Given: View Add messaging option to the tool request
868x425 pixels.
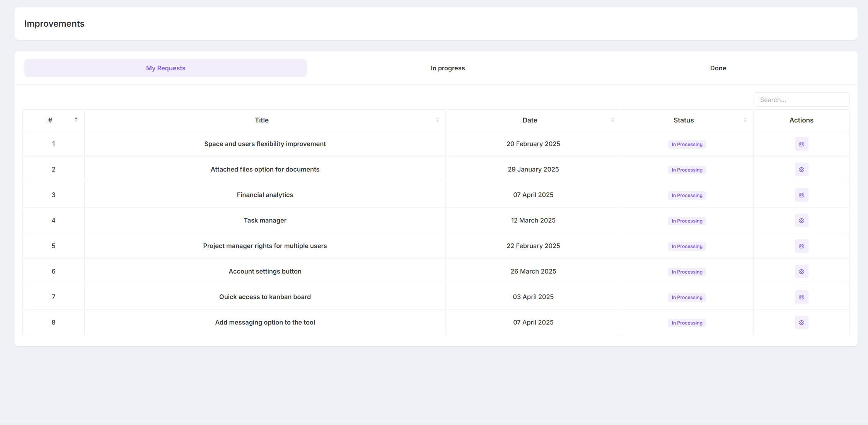Looking at the screenshot, I should tap(801, 323).
